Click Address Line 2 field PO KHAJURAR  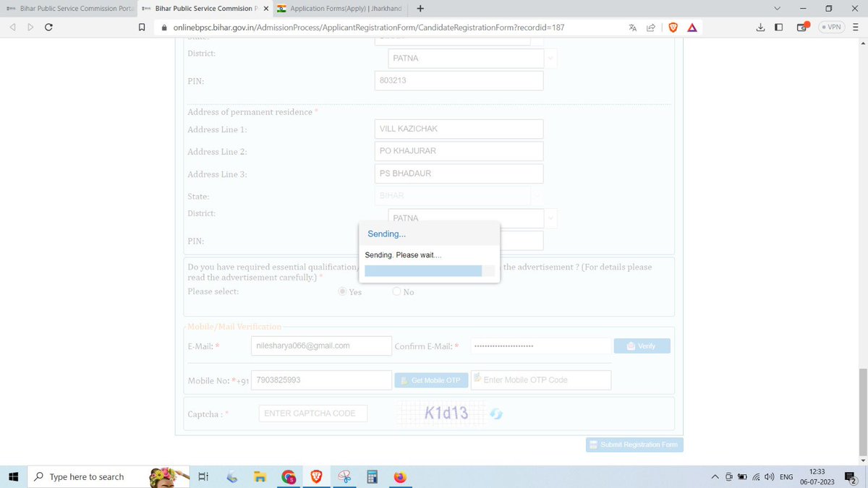(x=459, y=151)
